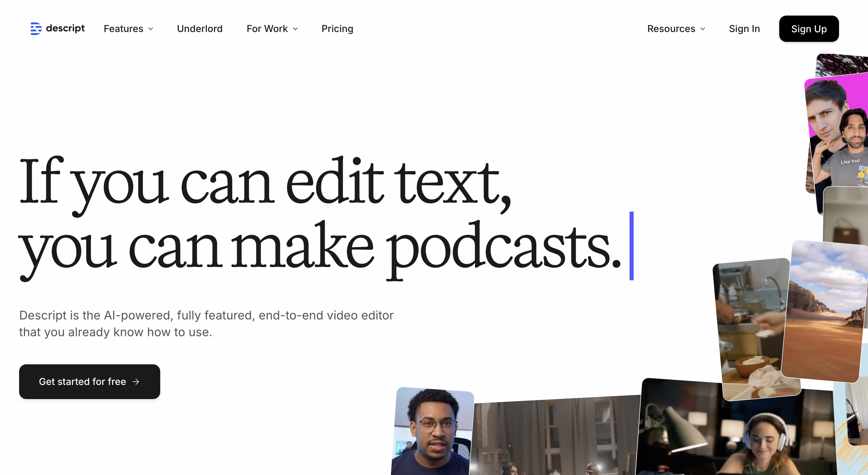Expand the For Work chevron arrow
Screen dimensions: 868x475
295,29
